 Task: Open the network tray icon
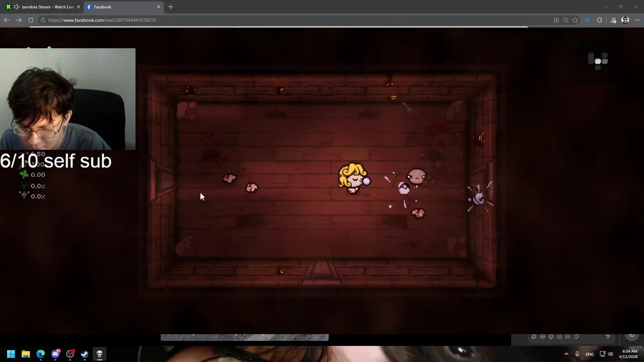(603, 354)
